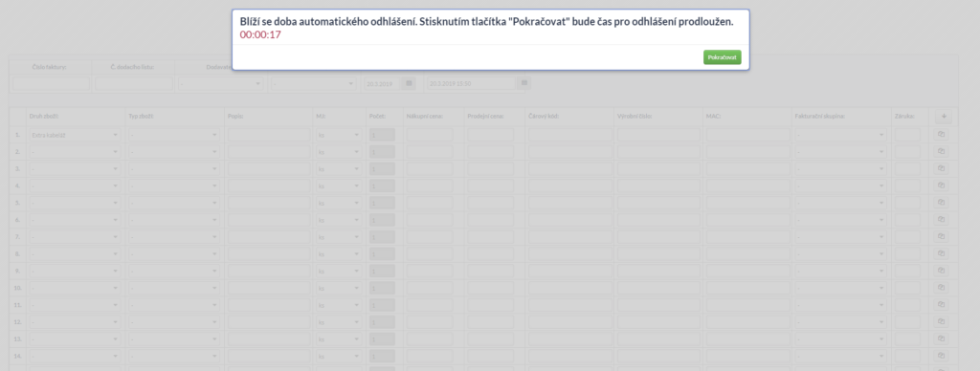Click the copy icon in row 8
This screenshot has width=980, height=371.
pos(941,254)
